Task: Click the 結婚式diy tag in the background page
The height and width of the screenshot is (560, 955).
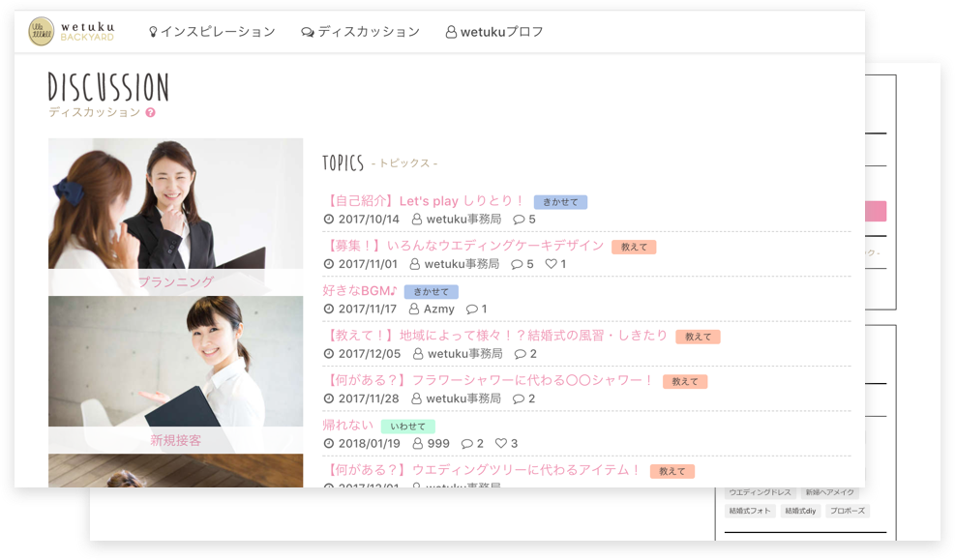Action: [x=801, y=511]
